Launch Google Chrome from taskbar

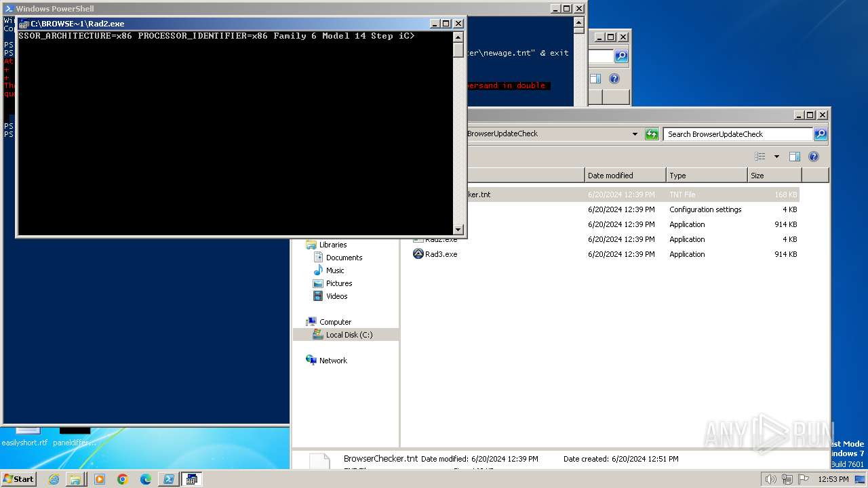coord(123,479)
